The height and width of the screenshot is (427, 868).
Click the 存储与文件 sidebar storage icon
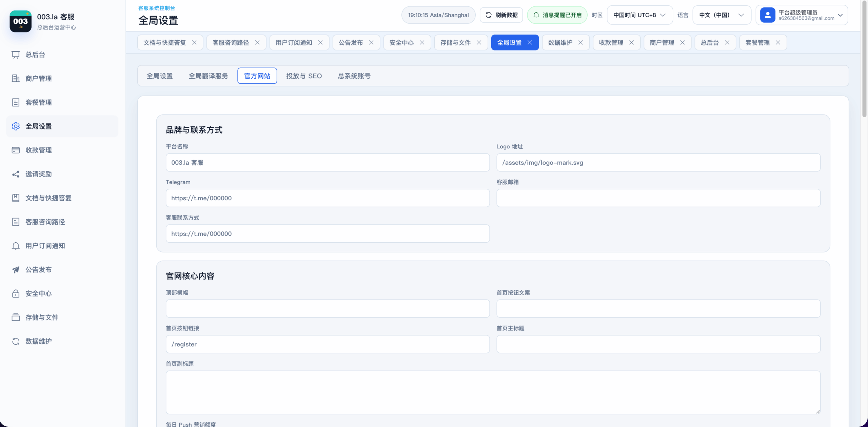tap(16, 318)
